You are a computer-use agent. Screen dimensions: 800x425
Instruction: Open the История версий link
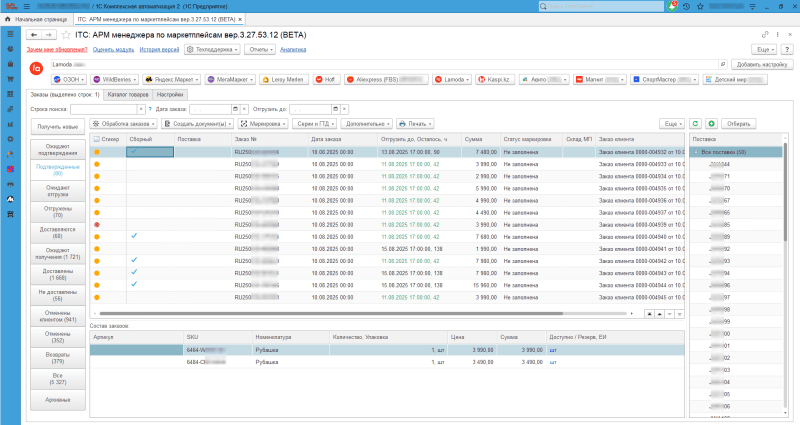pos(158,48)
